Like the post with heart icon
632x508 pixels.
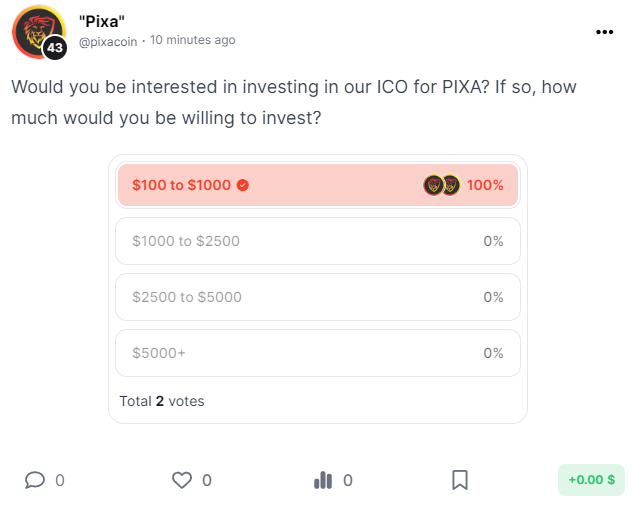[x=181, y=480]
